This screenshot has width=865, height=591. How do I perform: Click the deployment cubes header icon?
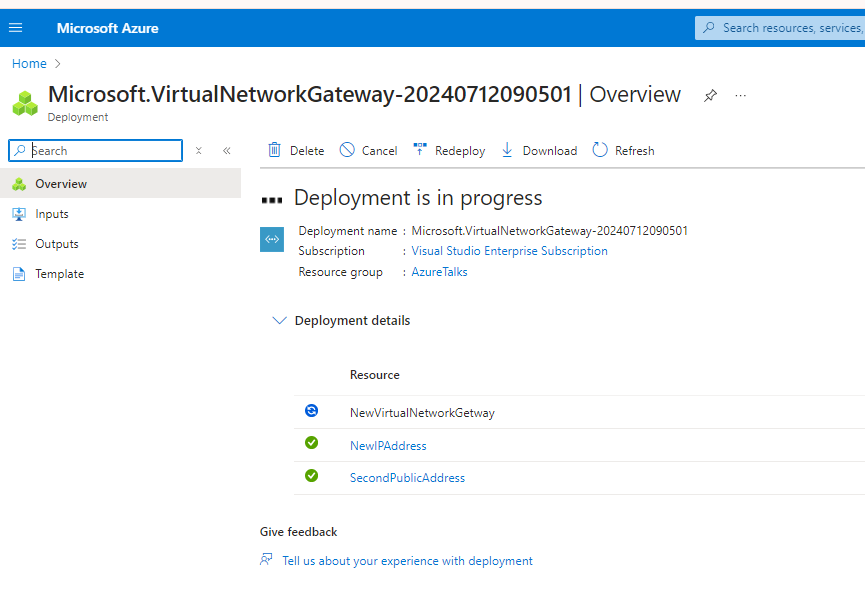[25, 103]
